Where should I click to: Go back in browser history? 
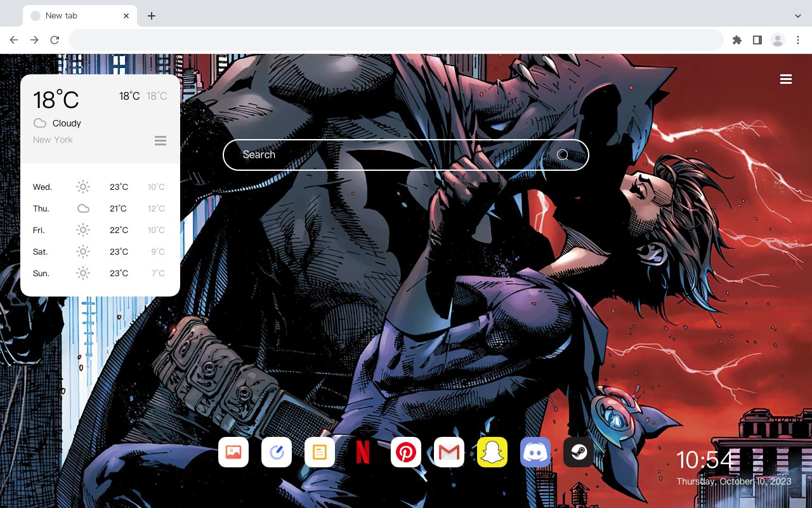[x=14, y=40]
